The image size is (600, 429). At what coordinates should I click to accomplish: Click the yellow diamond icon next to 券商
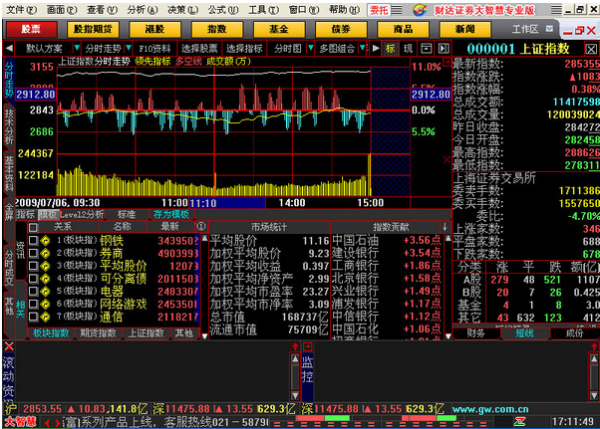46,253
